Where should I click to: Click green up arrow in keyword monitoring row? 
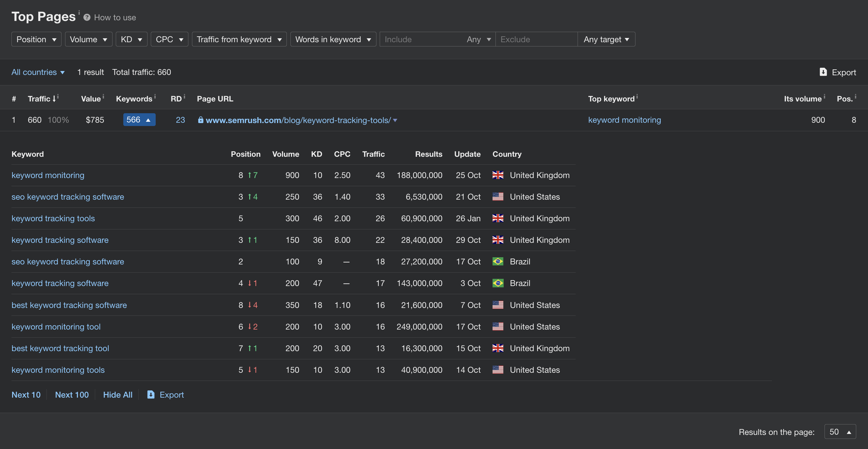pyautogui.click(x=250, y=175)
